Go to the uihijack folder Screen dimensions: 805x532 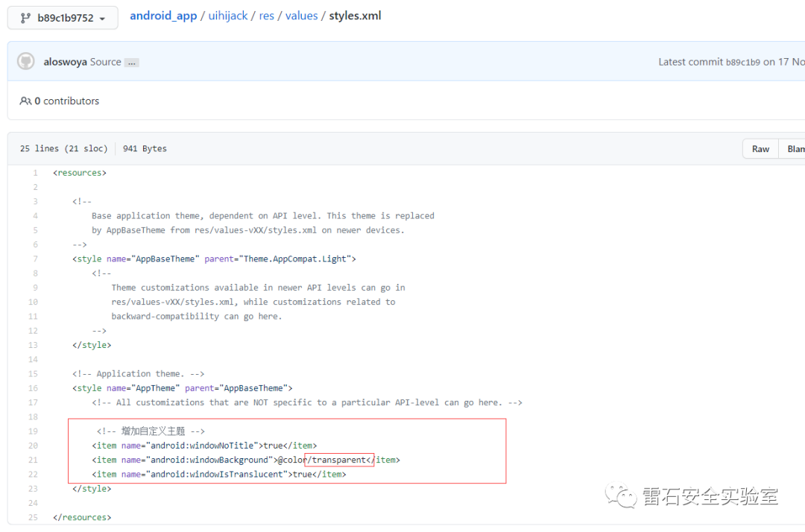[x=228, y=16]
